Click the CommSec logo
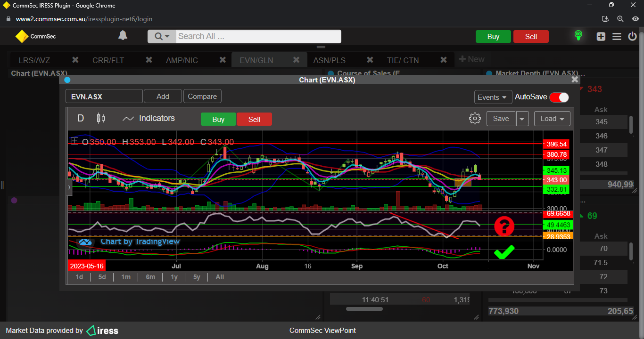 tap(36, 36)
